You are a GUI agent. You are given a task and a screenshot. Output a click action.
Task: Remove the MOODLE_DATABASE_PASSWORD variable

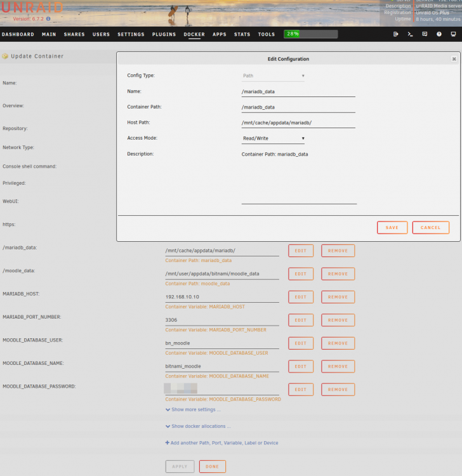click(338, 390)
